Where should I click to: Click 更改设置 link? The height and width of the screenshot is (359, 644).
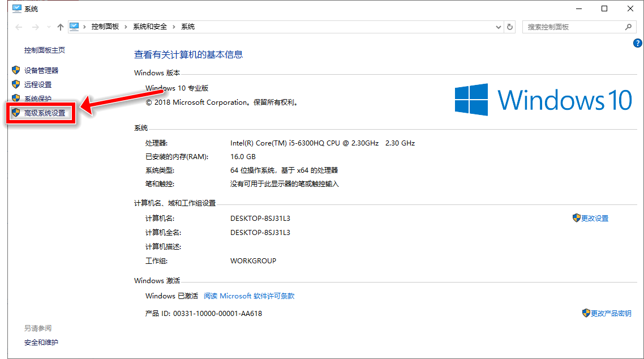(x=595, y=219)
